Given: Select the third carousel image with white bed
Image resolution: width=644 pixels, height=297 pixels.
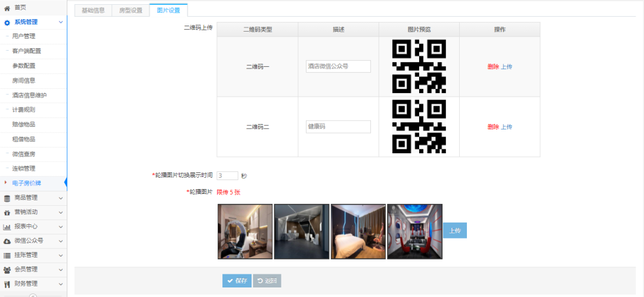Looking at the screenshot, I should click(x=358, y=231).
